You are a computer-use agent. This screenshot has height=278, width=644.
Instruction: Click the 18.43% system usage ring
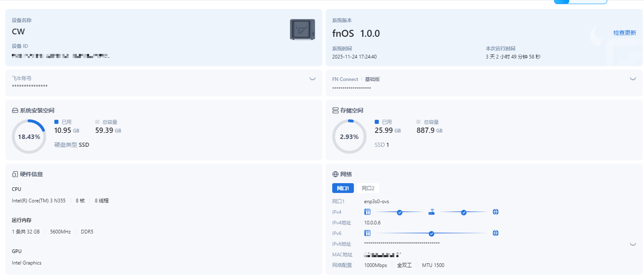pos(29,137)
